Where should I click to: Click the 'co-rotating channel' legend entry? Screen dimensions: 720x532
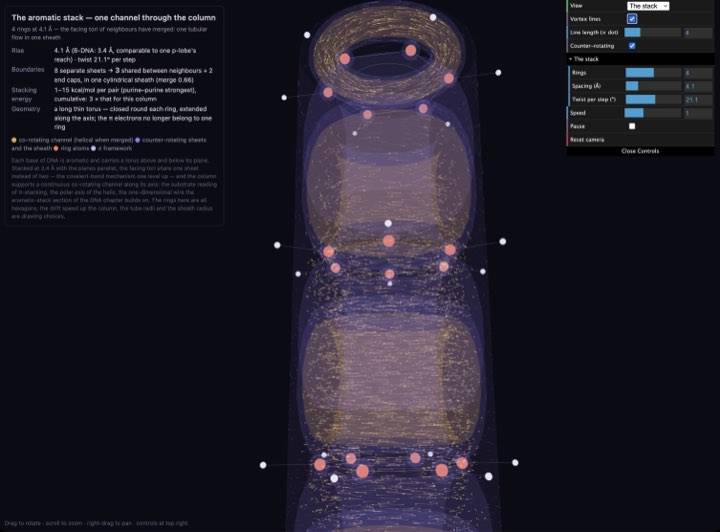[x=72, y=140]
